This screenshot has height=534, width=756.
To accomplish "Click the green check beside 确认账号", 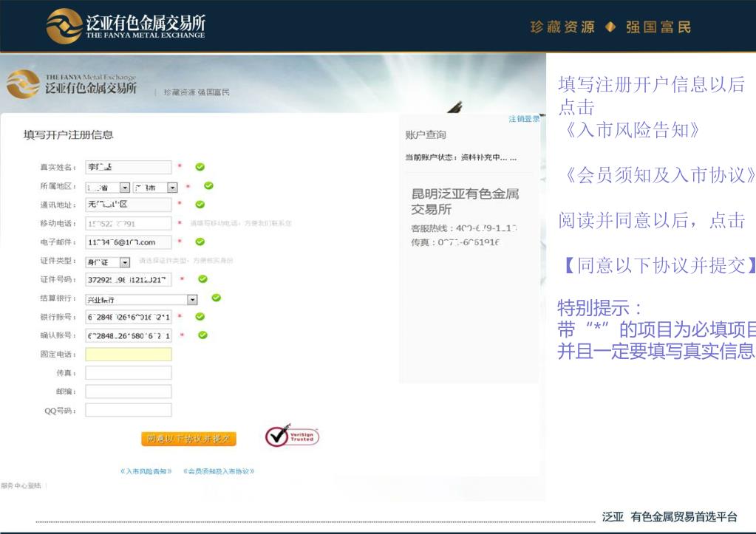I will (203, 335).
